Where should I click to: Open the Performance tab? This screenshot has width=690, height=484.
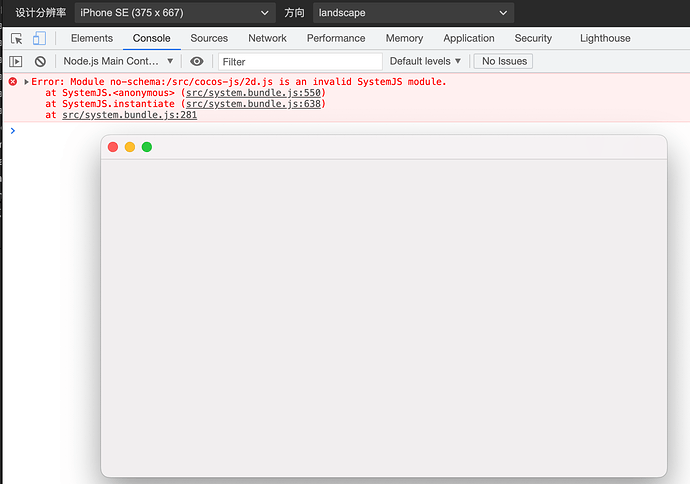[336, 38]
